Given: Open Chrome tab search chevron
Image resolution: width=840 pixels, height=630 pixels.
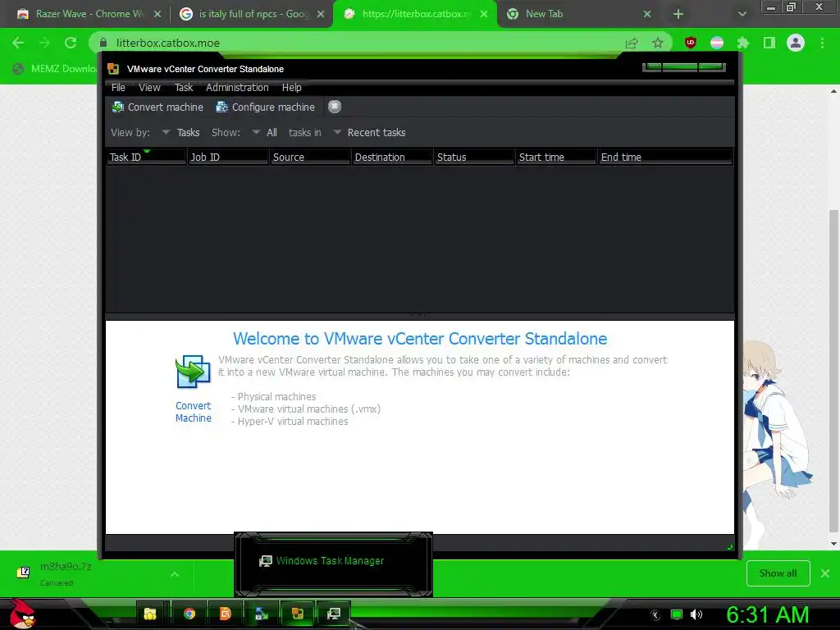Looking at the screenshot, I should point(742,14).
